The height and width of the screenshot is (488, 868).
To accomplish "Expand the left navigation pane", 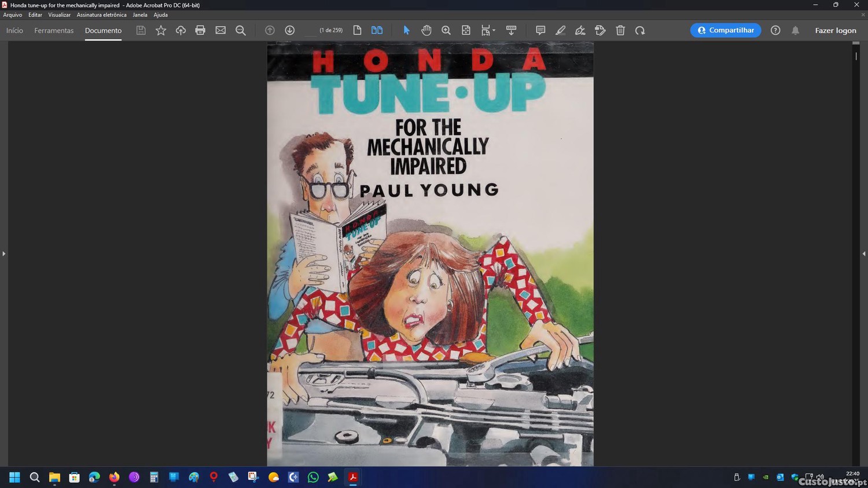I will pos(4,254).
